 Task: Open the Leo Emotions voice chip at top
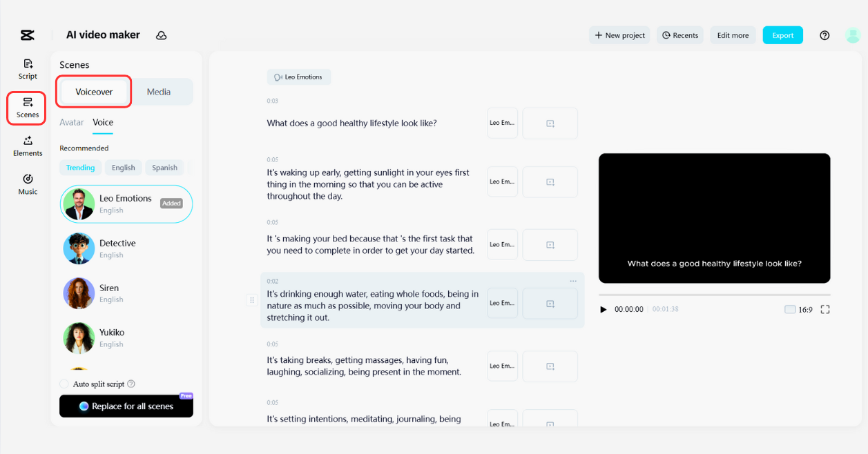[299, 77]
